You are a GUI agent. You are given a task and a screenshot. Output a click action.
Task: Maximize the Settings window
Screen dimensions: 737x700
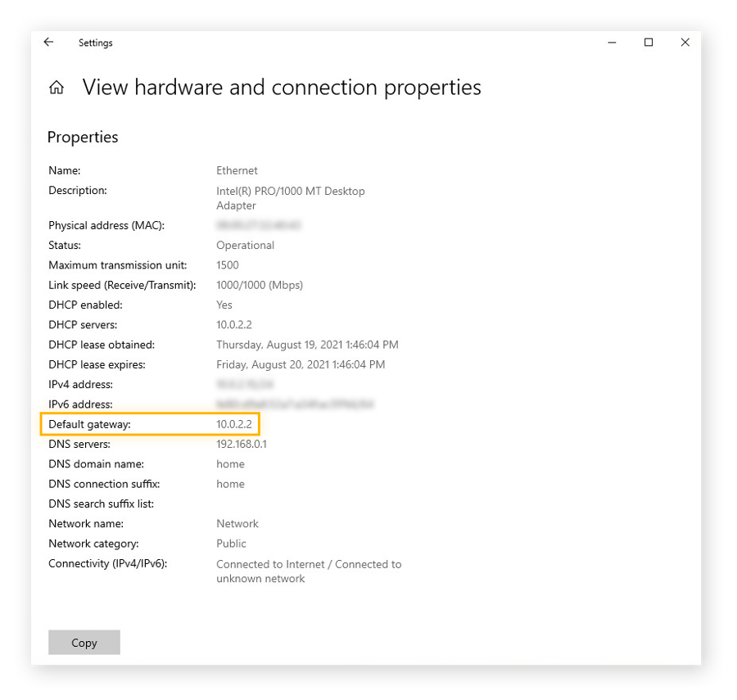click(649, 43)
